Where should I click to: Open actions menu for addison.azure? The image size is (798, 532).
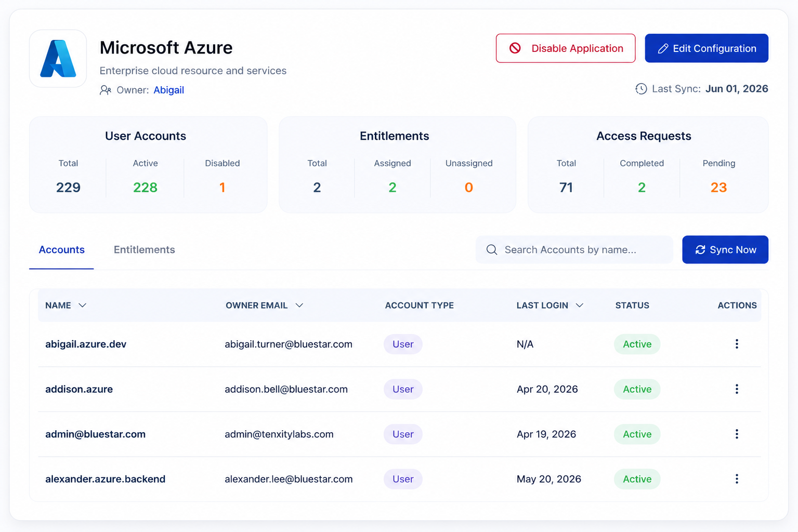(737, 389)
